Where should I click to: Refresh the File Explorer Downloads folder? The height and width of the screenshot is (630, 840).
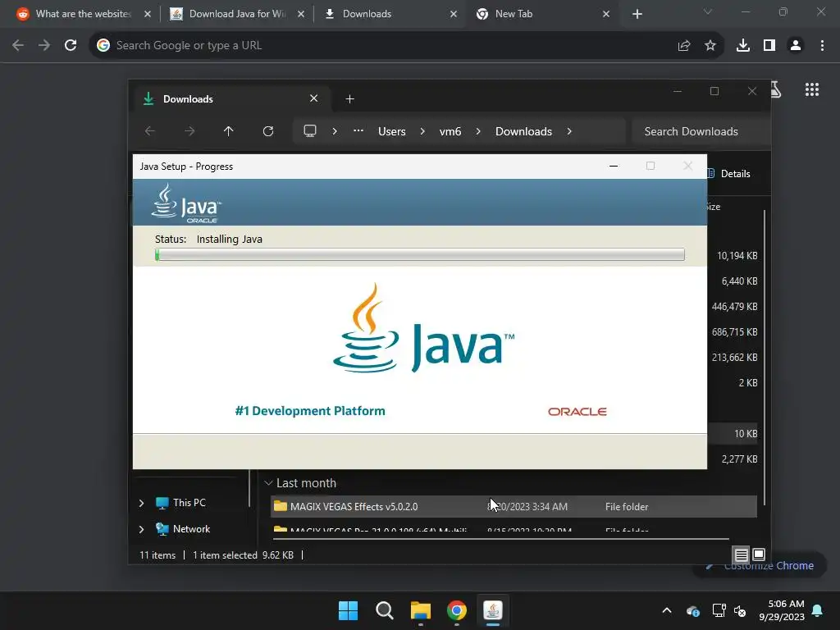[268, 131]
